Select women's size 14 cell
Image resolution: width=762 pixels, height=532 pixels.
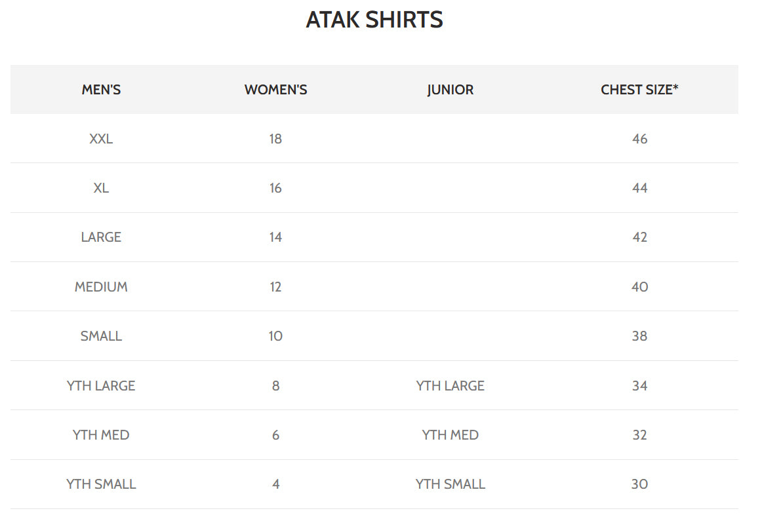click(275, 237)
